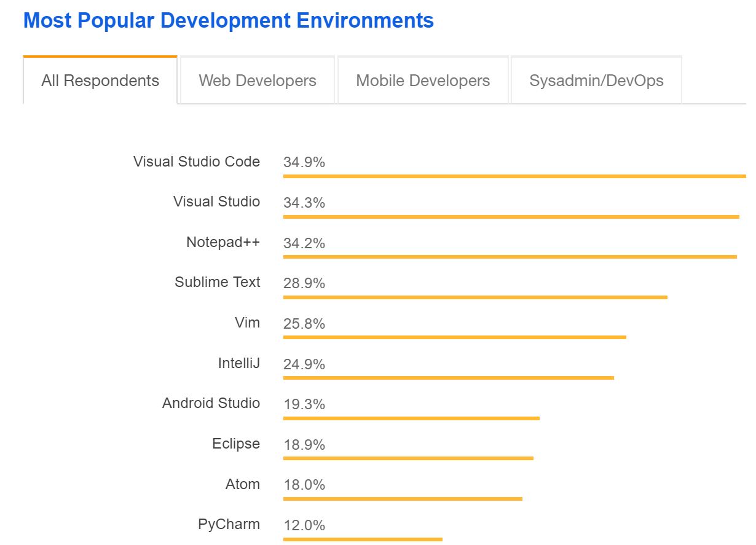Click the Android Studio label
The image size is (756, 545).
click(x=211, y=403)
